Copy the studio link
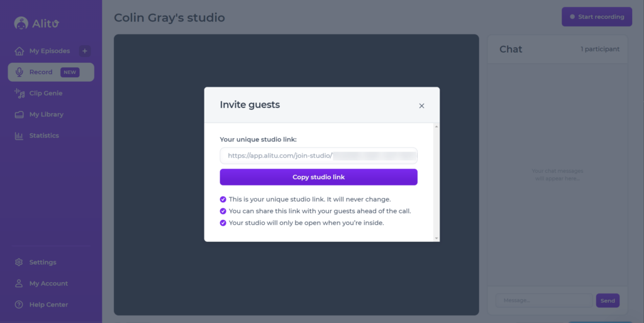Image resolution: width=644 pixels, height=323 pixels. point(318,177)
